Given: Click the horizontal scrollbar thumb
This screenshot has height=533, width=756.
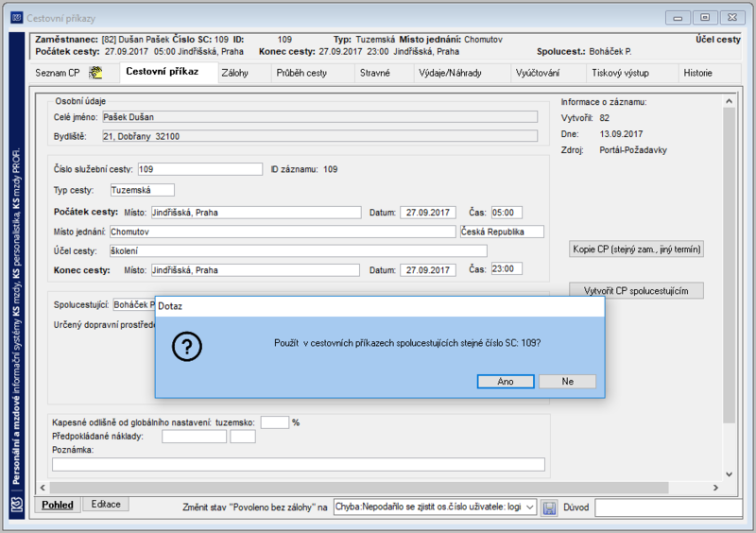Looking at the screenshot, I should pyautogui.click(x=359, y=488).
